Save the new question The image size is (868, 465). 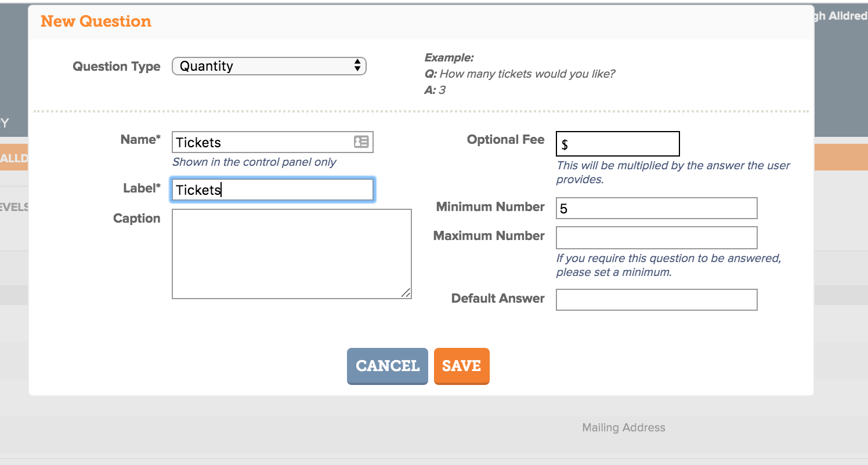click(462, 366)
